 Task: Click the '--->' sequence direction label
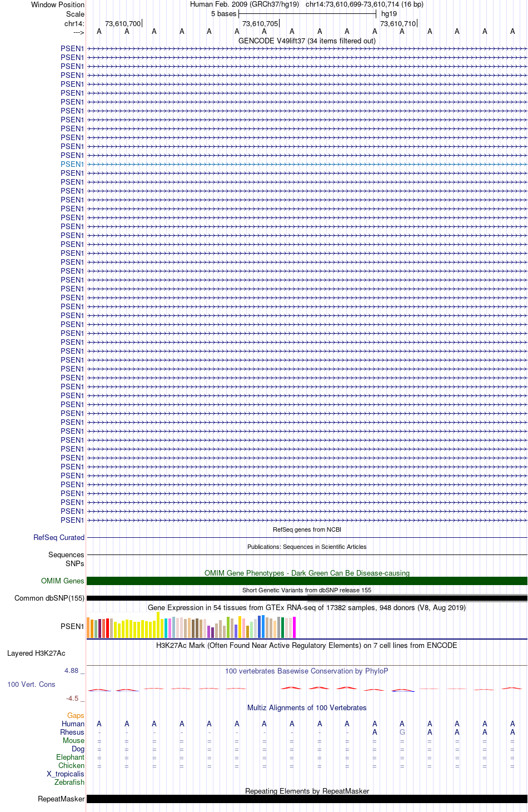pos(78,32)
